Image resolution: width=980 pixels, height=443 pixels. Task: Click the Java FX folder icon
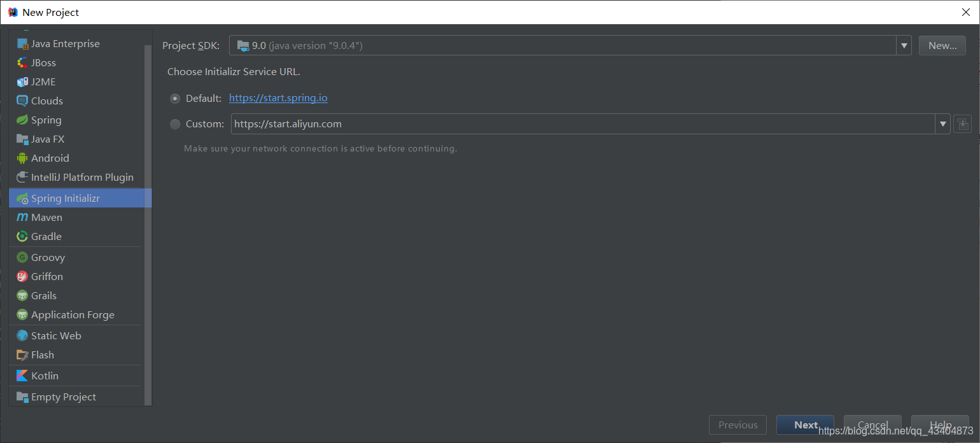click(x=22, y=139)
